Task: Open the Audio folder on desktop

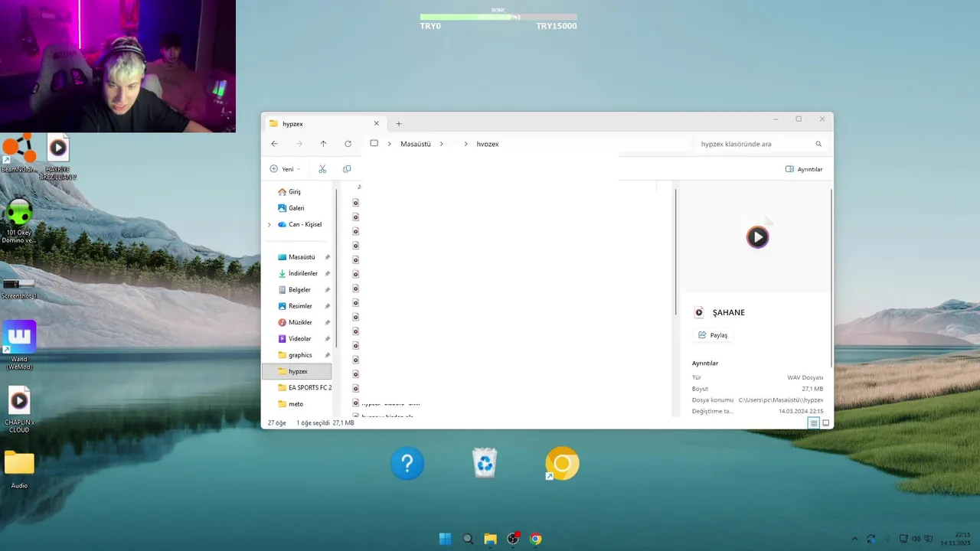Action: pyautogui.click(x=19, y=469)
